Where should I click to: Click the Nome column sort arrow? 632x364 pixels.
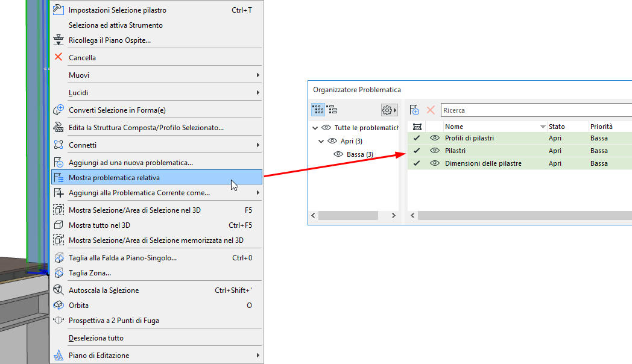click(543, 127)
